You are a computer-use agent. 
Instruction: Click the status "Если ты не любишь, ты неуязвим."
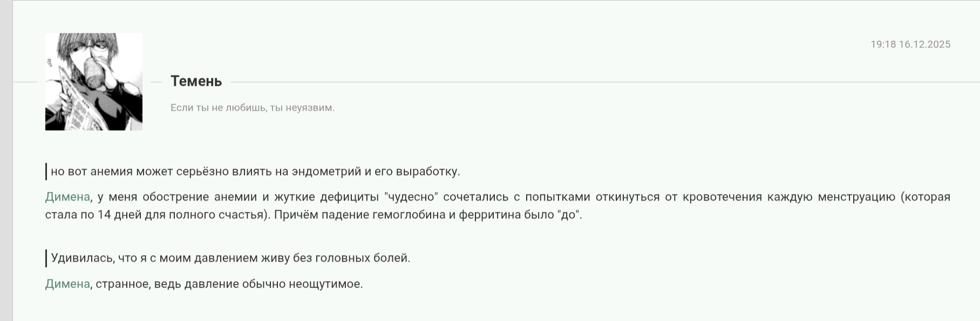(252, 108)
